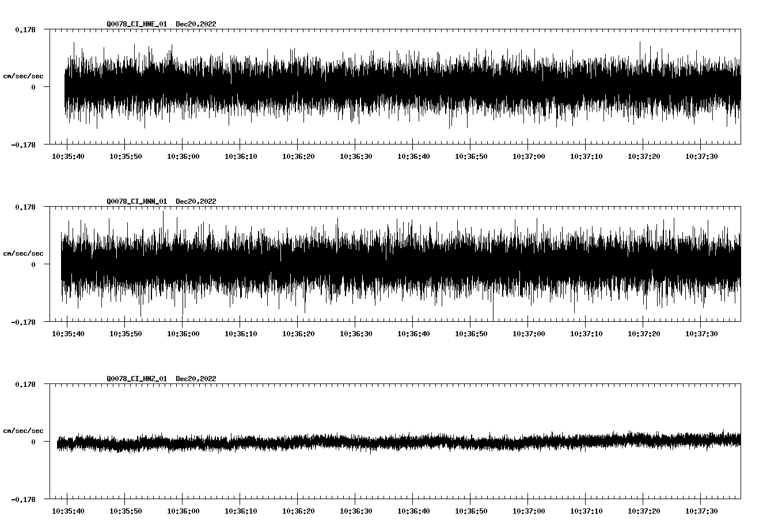
Task: Click the HNE east-component waveform trace
Action: tap(403, 86)
